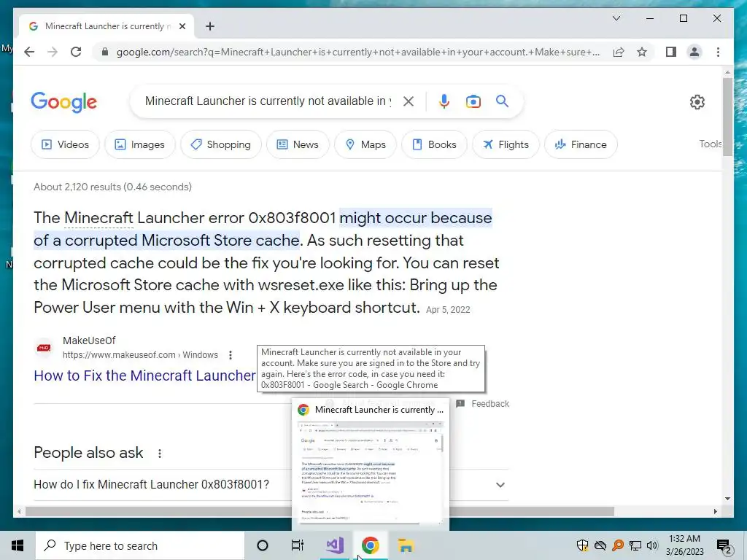Open Task View on the taskbar
This screenshot has height=560, width=747.
click(298, 545)
